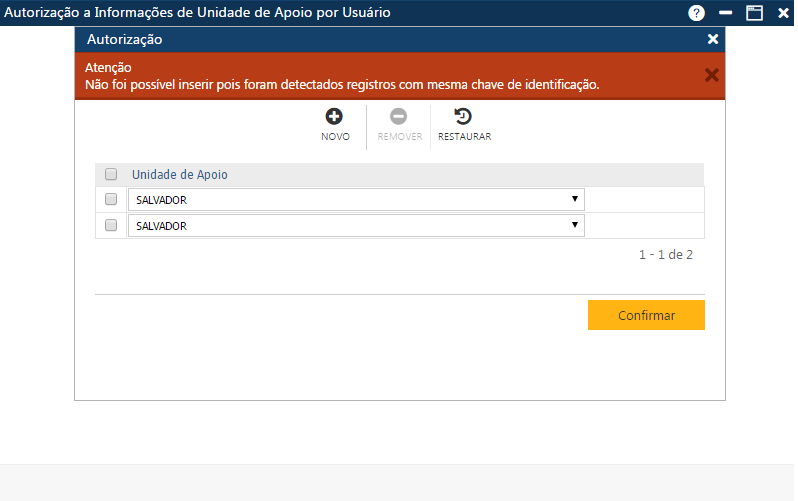Image resolution: width=798 pixels, height=501 pixels.
Task: Minimize the main application window
Action: pyautogui.click(x=726, y=13)
